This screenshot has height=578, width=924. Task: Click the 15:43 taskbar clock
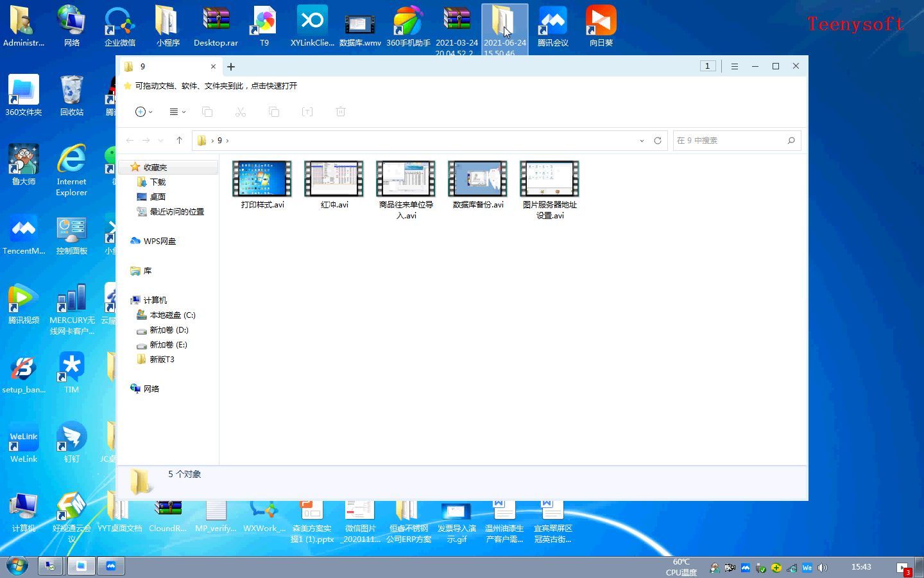coord(861,566)
